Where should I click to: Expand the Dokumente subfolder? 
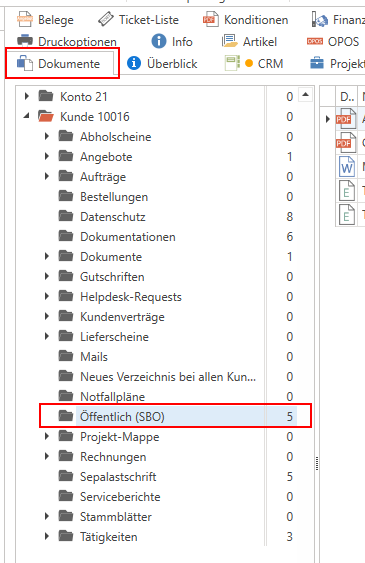tap(47, 256)
